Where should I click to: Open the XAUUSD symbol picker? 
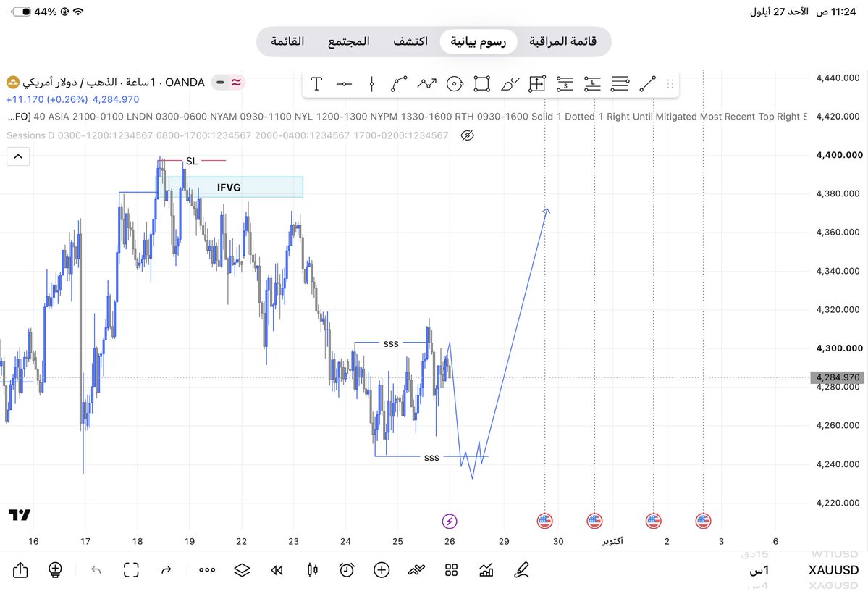(833, 570)
